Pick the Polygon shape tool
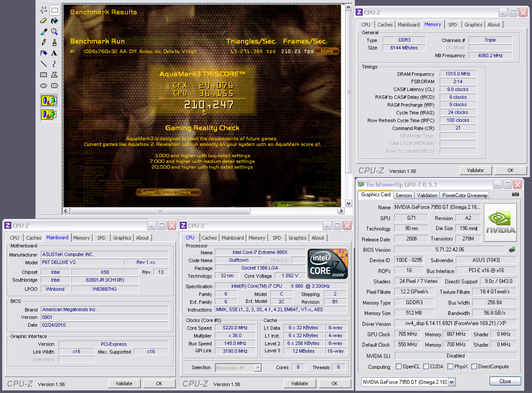 point(55,75)
